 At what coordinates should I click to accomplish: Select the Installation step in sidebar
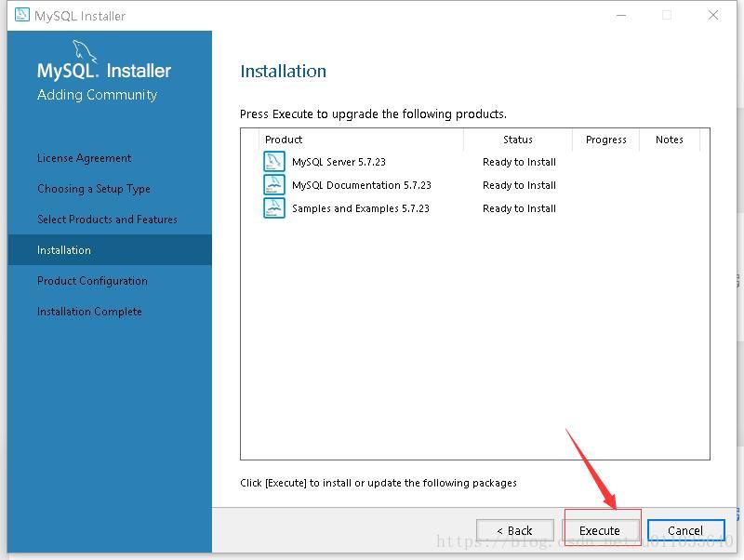[x=110, y=249]
